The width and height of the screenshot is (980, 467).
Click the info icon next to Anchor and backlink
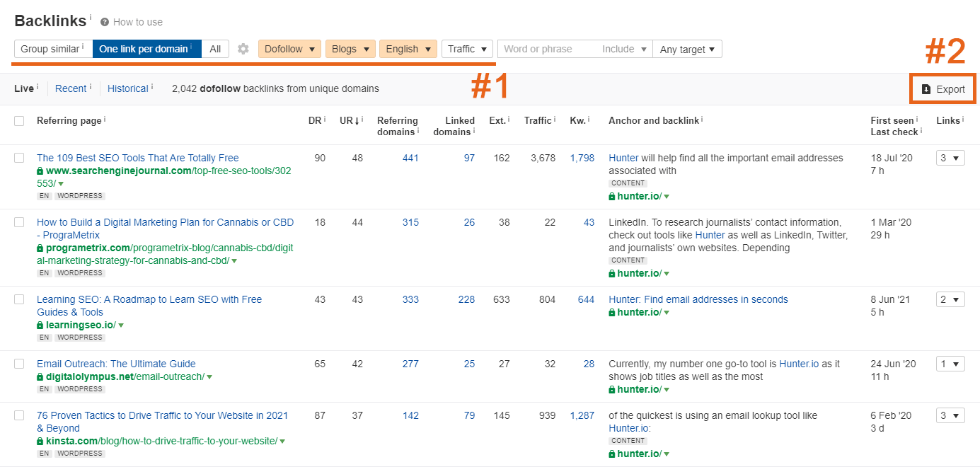pos(702,120)
